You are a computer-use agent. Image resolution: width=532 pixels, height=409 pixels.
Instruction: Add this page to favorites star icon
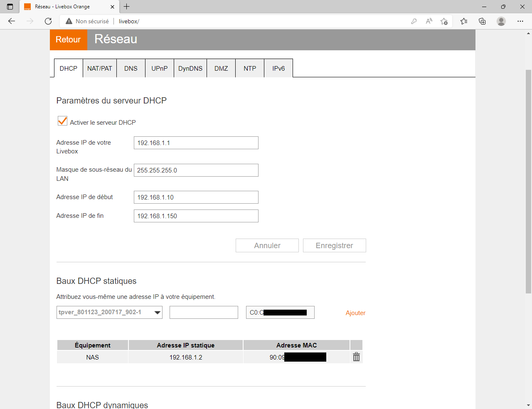pyautogui.click(x=444, y=21)
